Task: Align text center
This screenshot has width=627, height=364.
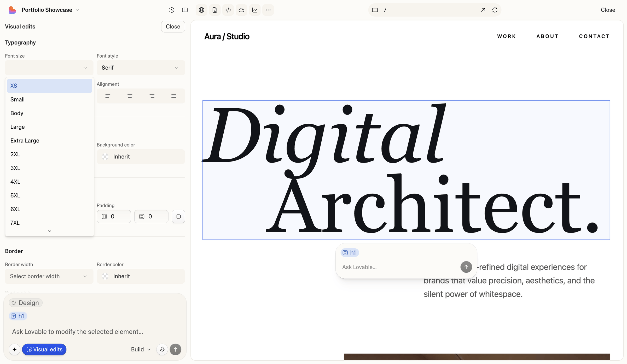Action: click(130, 96)
